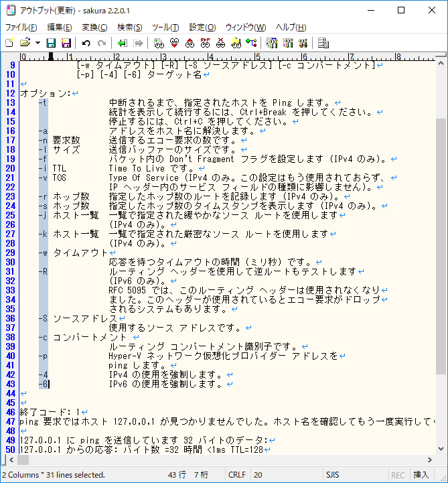Maximize the sakura editor window
The image size is (448, 483).
click(401, 10)
